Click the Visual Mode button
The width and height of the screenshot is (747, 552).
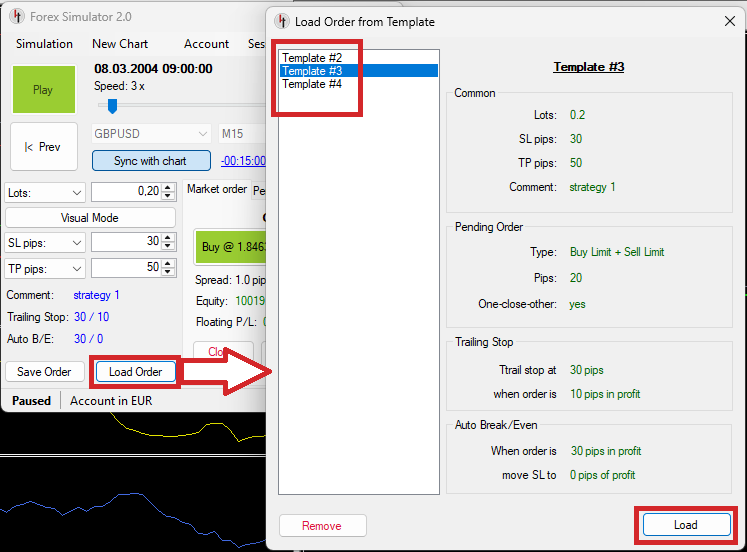click(x=90, y=218)
